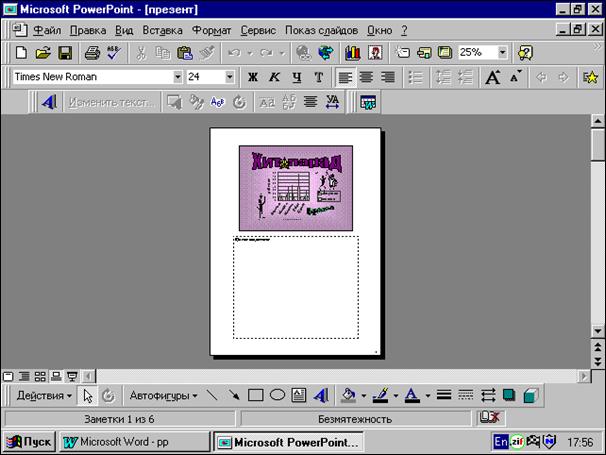The image size is (606, 455).
Task: Open the Сервис menu
Action: 258,30
